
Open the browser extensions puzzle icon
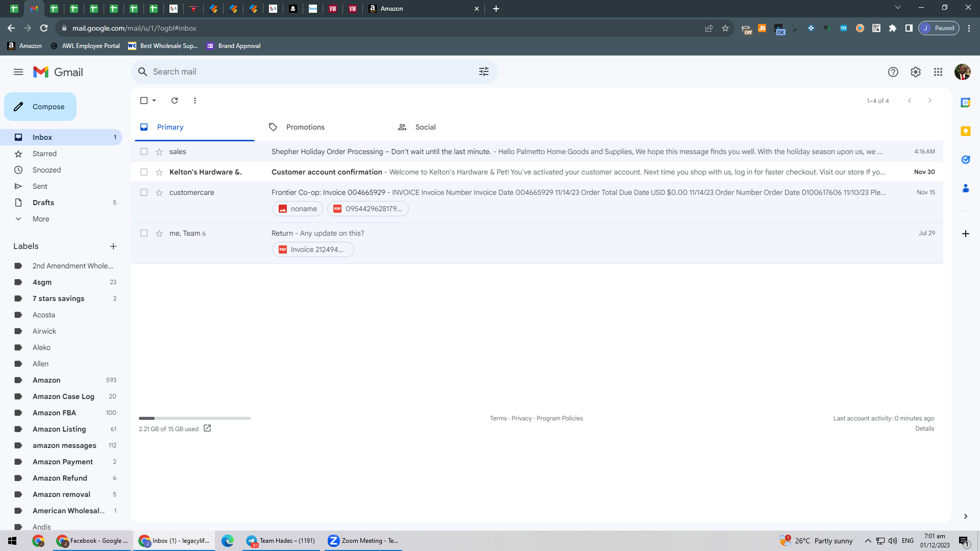tap(892, 28)
